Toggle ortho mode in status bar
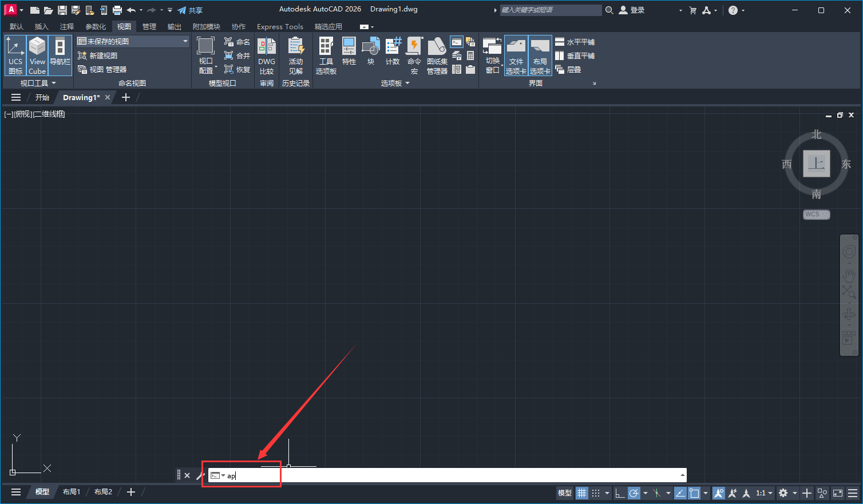863x504 pixels. point(620,493)
